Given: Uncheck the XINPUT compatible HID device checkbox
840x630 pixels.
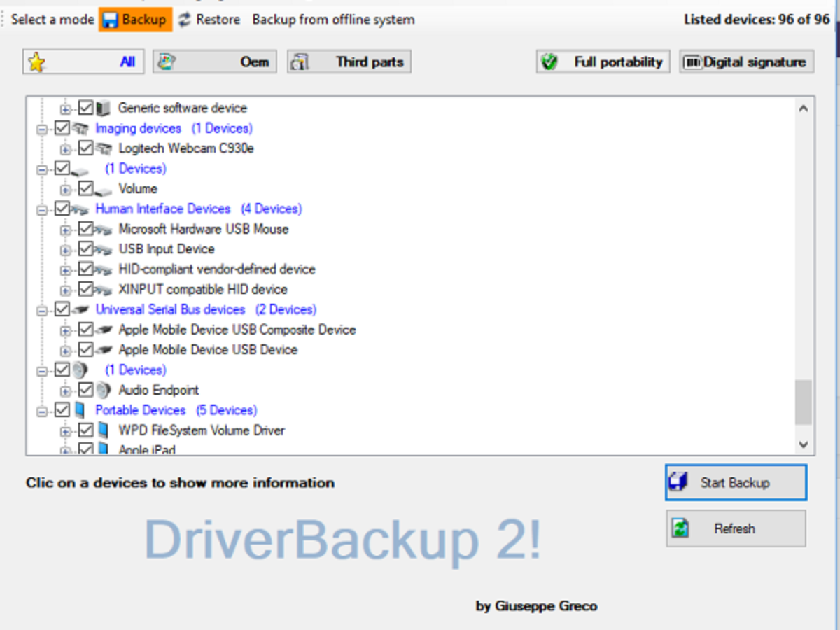Looking at the screenshot, I should 86,290.
